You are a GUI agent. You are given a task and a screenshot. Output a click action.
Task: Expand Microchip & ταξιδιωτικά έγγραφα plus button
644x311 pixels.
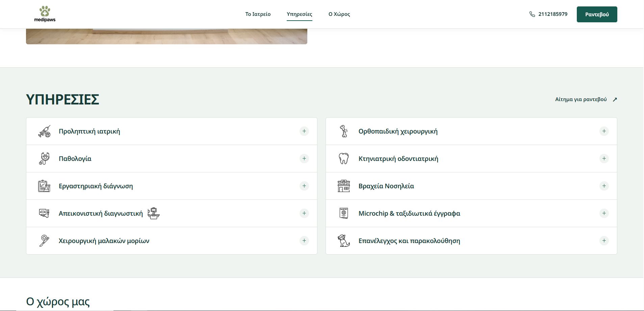(604, 213)
